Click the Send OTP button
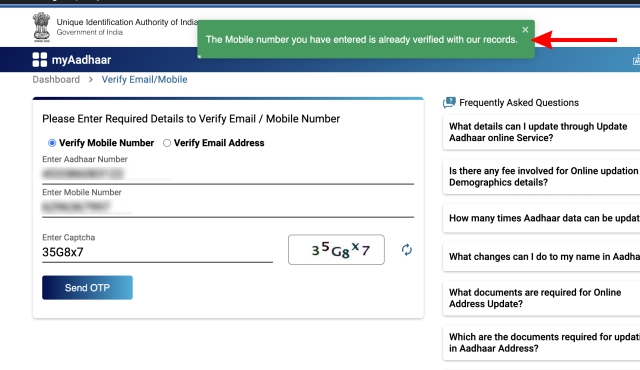The width and height of the screenshot is (640, 370). [87, 288]
